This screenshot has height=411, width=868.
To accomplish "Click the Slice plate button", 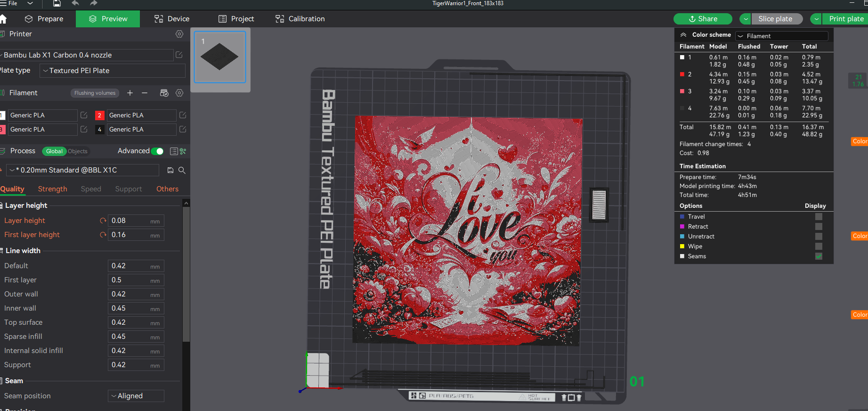I will point(775,19).
